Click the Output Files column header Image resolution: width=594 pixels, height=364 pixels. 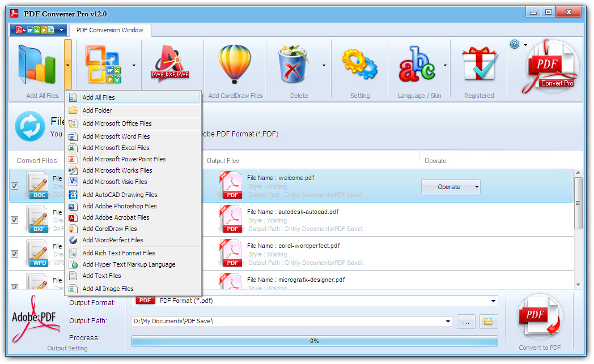223,160
